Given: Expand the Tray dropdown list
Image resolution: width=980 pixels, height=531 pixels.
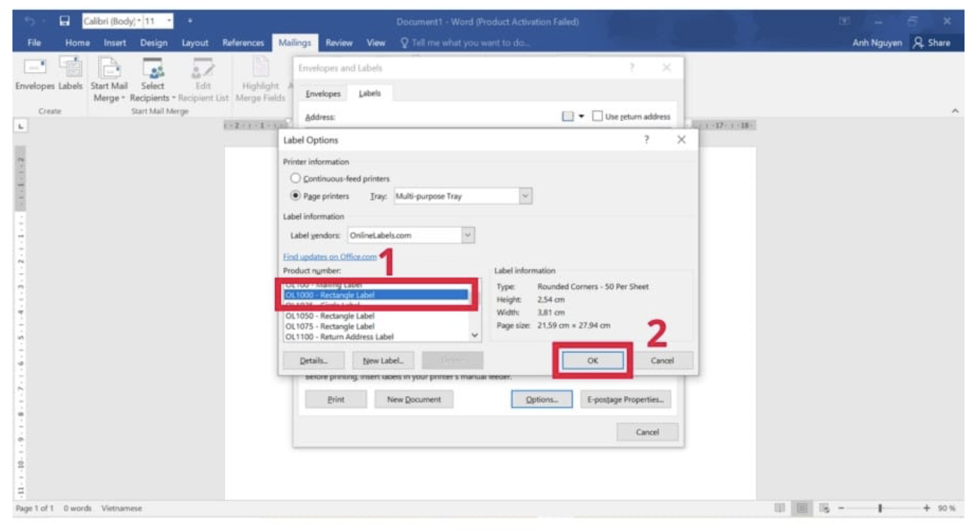Looking at the screenshot, I should point(525,196).
